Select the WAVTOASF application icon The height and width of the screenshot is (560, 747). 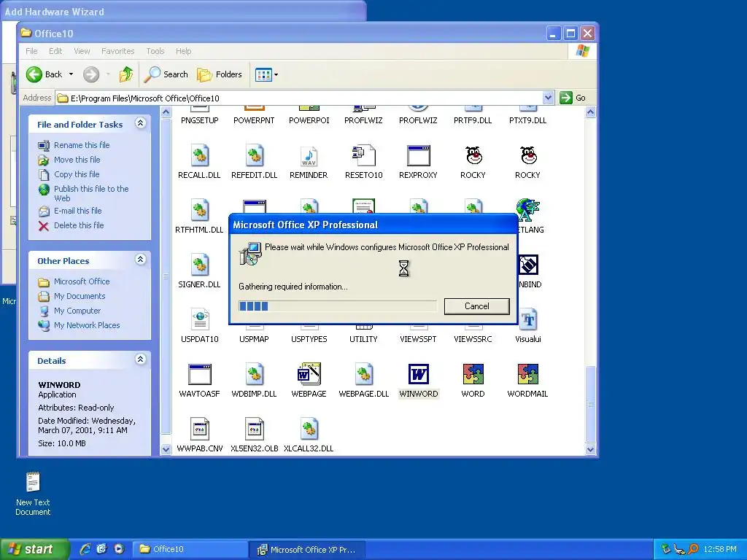pyautogui.click(x=200, y=374)
